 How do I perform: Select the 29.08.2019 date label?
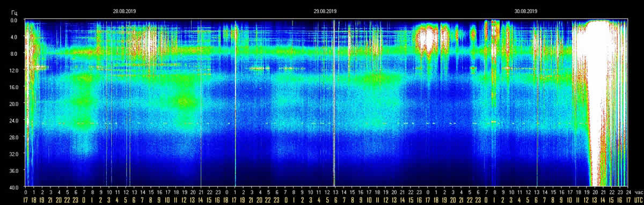coord(325,11)
